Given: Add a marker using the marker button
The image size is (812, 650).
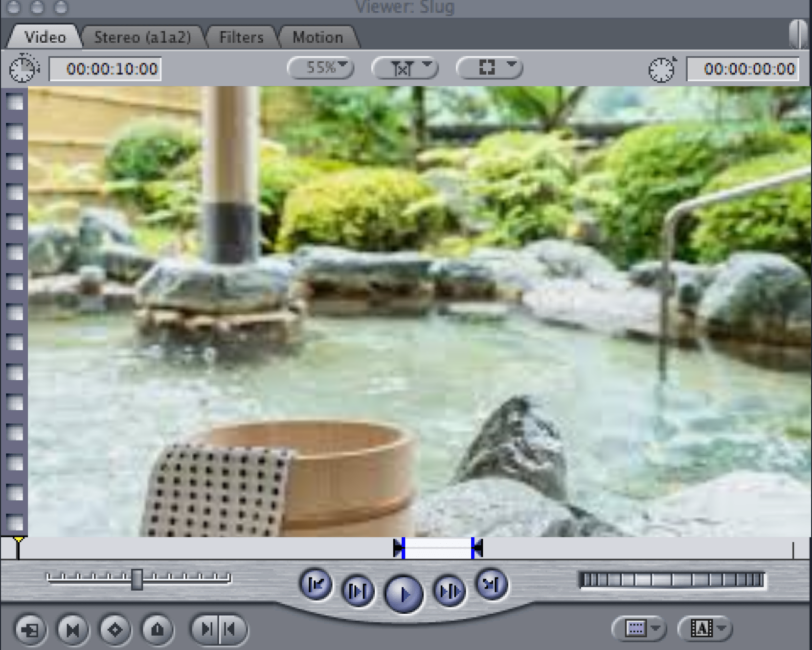Looking at the screenshot, I should [x=157, y=629].
